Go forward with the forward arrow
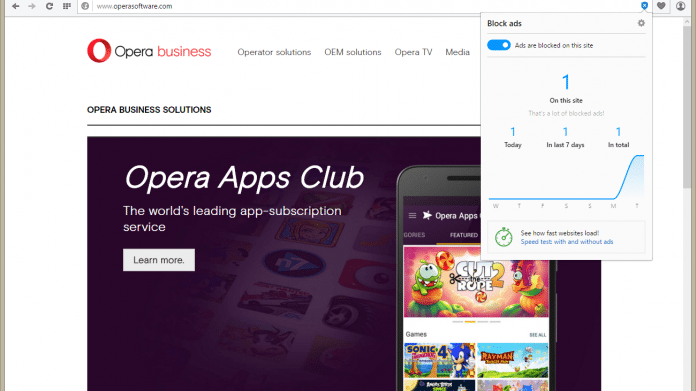This screenshot has width=696, height=391. click(x=32, y=6)
